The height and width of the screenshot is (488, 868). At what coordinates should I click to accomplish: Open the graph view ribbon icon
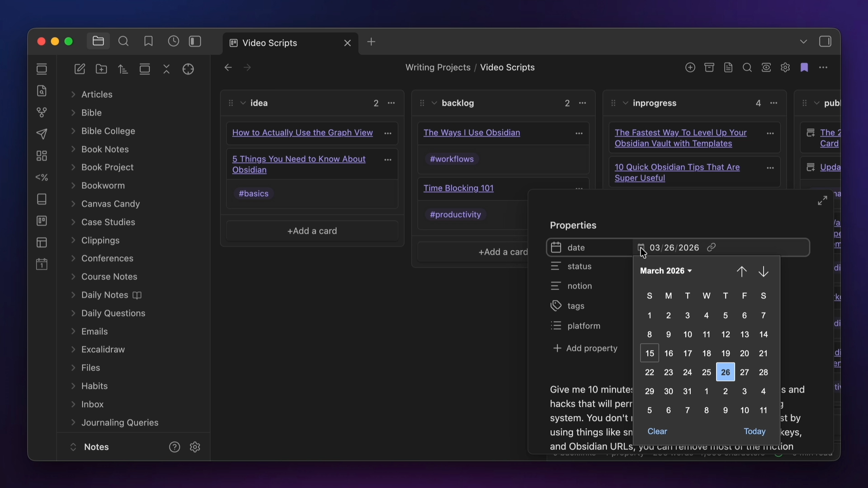click(42, 112)
